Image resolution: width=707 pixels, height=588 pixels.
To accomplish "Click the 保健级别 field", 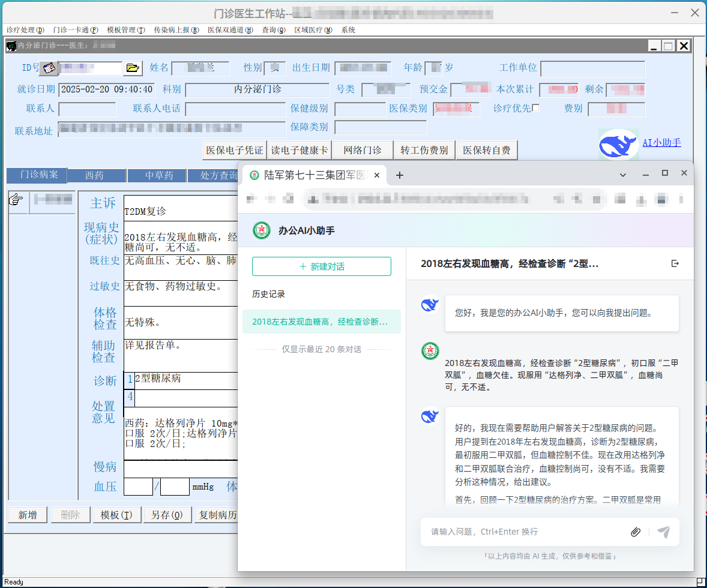I will coord(360,109).
